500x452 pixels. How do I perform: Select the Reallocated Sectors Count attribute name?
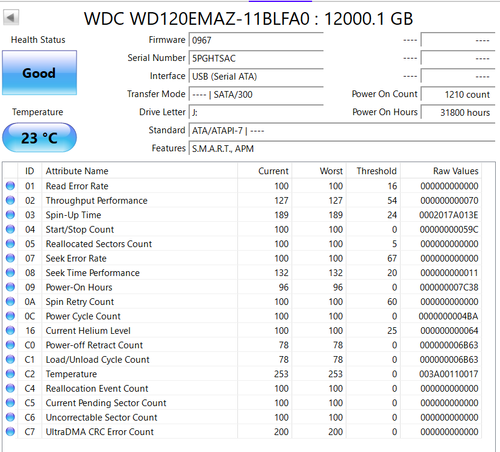click(x=99, y=244)
